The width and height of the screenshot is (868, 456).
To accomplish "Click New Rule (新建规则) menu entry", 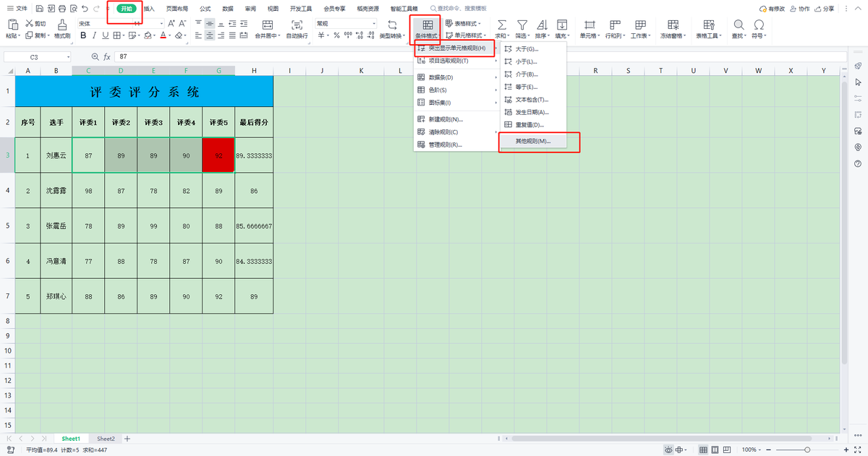I will pyautogui.click(x=456, y=119).
